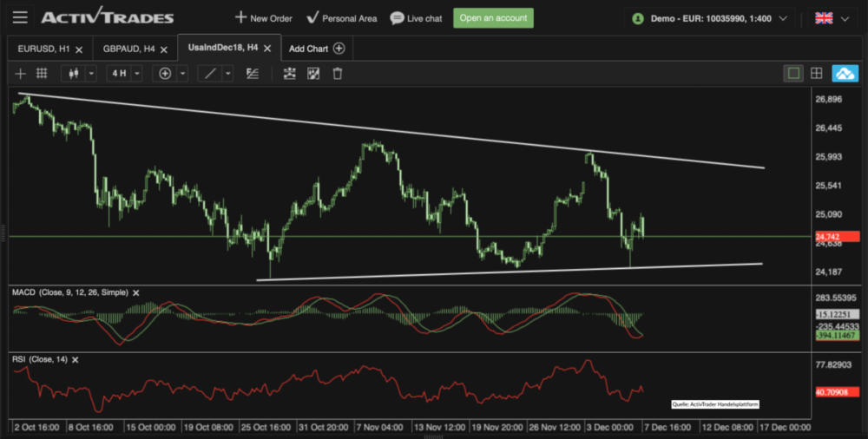Image resolution: width=868 pixels, height=439 pixels.
Task: Open the drawing tools dropdown arrow
Action: tap(228, 74)
